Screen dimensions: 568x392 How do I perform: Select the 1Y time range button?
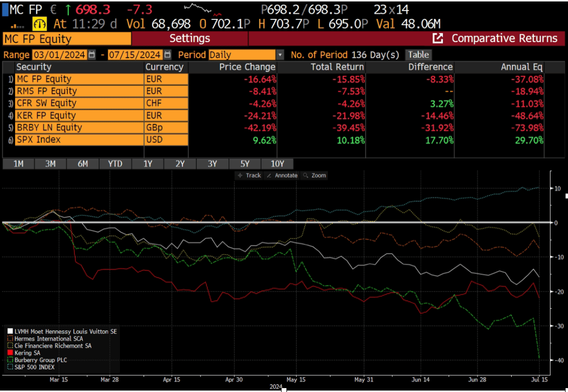click(x=148, y=164)
